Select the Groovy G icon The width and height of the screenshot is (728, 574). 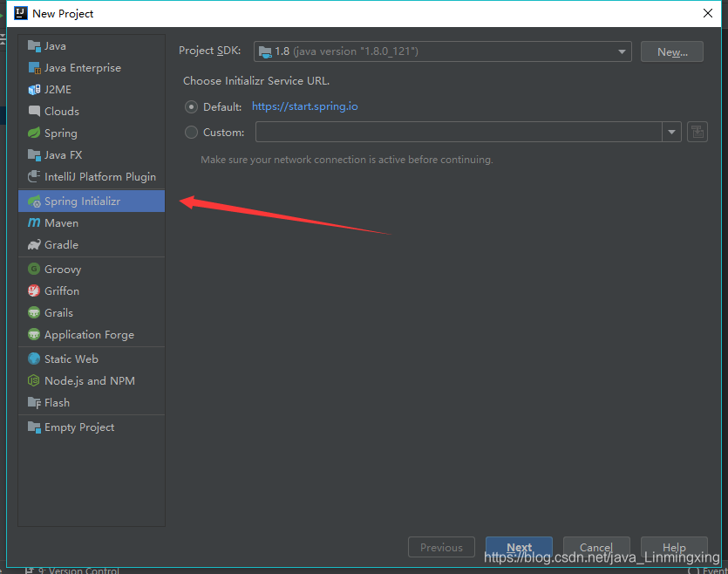(34, 269)
